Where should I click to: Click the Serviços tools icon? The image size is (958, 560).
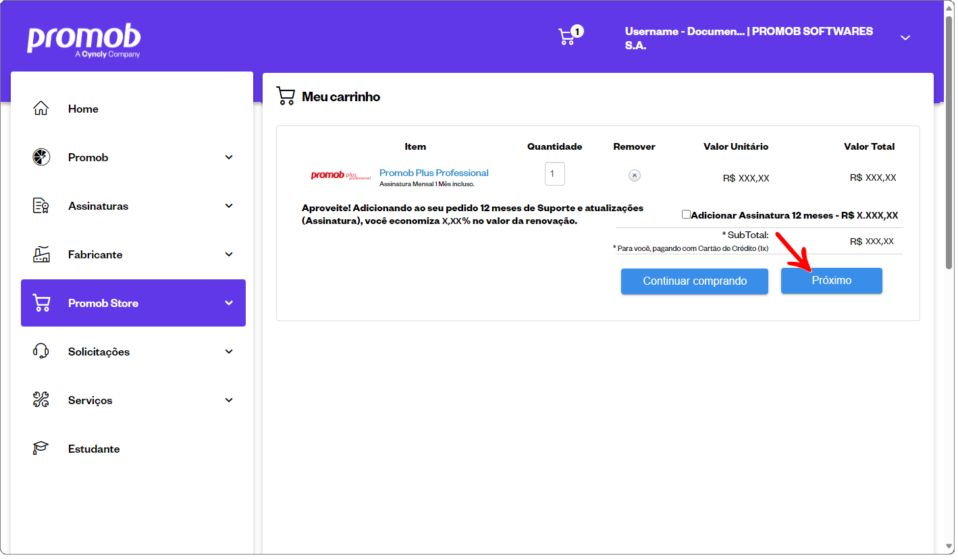coord(41,400)
